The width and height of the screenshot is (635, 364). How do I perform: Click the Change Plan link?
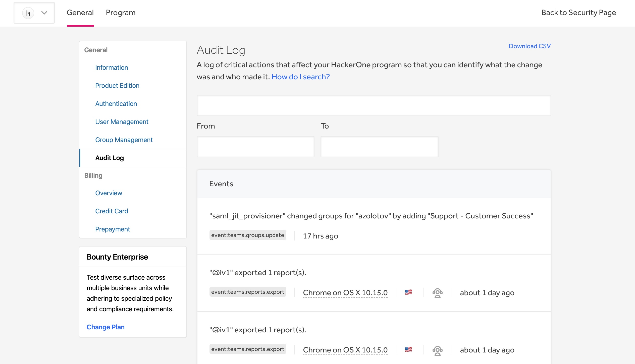click(x=105, y=327)
